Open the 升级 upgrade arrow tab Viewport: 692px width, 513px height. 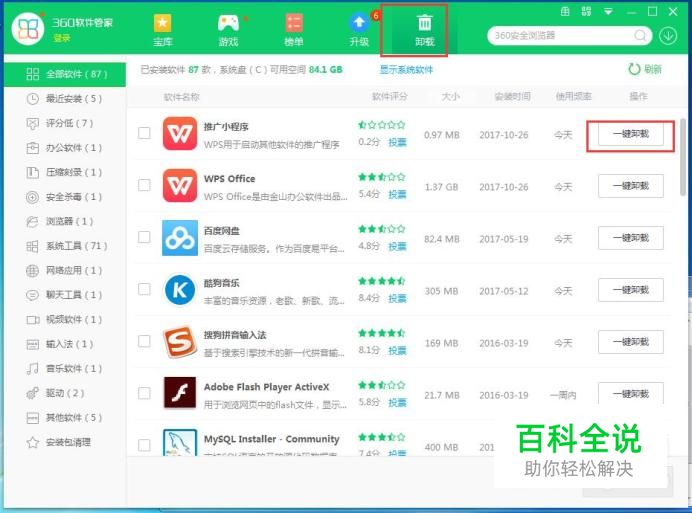[359, 30]
